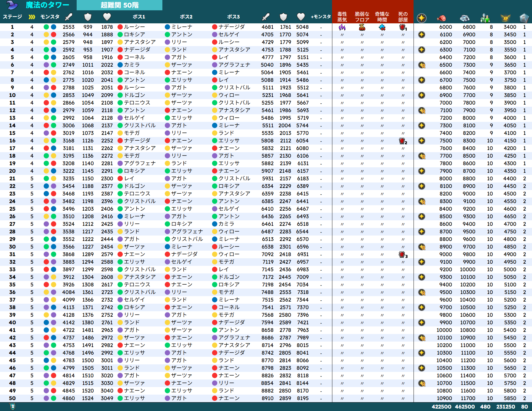Click the wizard hat icon beside 魔法のタワー
The width and height of the screenshot is (532, 411).
point(12,5)
